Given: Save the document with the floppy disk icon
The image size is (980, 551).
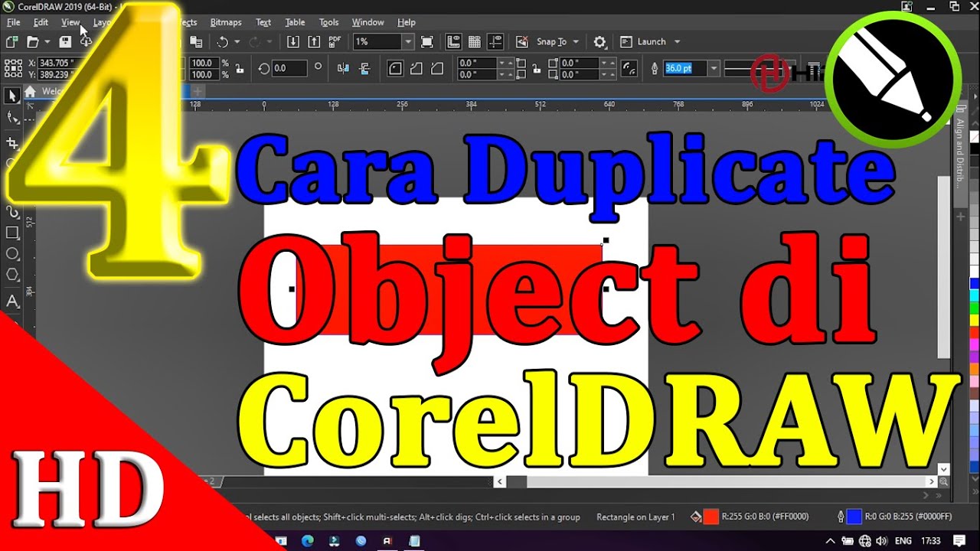Looking at the screenshot, I should [x=66, y=42].
